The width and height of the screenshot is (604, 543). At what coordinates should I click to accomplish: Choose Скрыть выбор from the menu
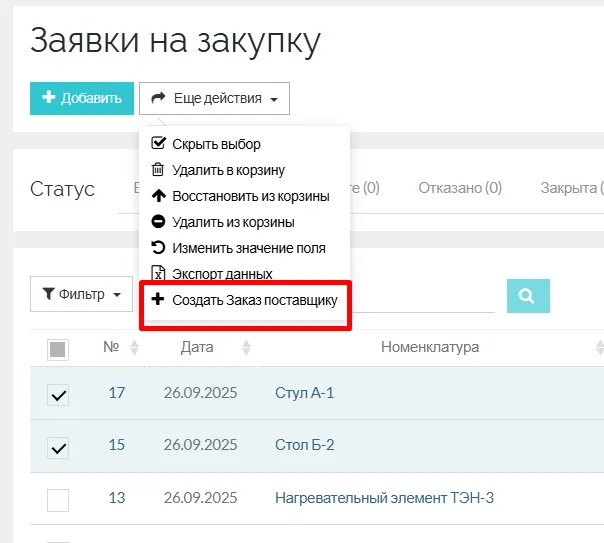click(x=216, y=144)
